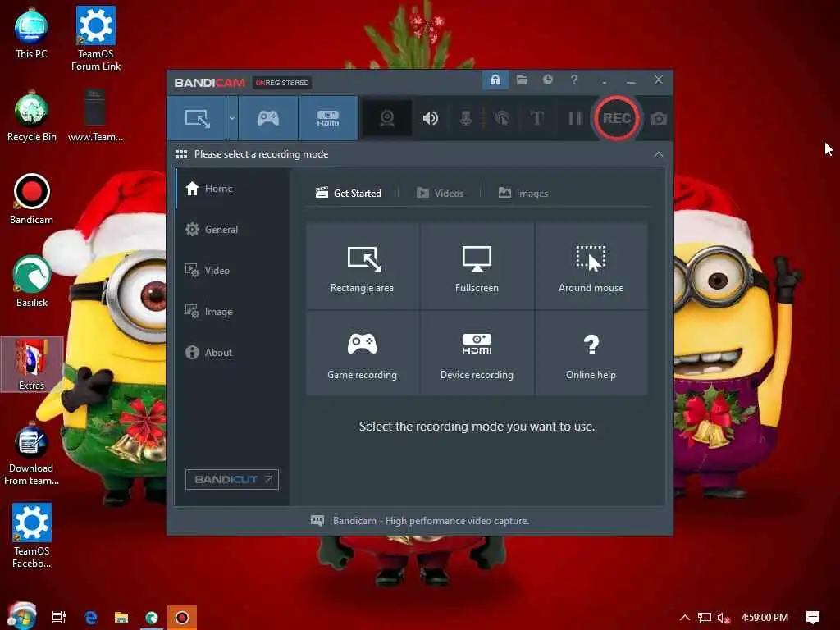Select the Basilisk desktop icon
This screenshot has height=630, width=840.
[32, 282]
